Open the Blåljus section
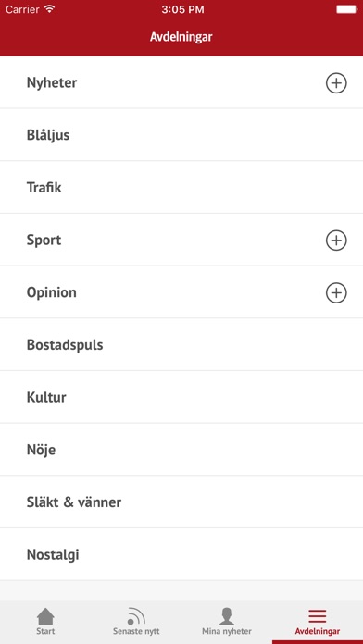The height and width of the screenshot is (644, 363). [181, 135]
